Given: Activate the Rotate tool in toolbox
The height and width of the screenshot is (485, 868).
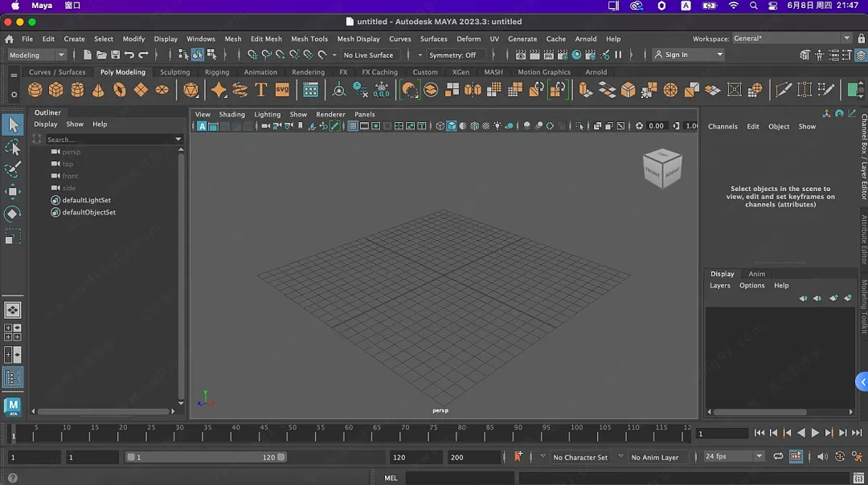Looking at the screenshot, I should pyautogui.click(x=13, y=214).
